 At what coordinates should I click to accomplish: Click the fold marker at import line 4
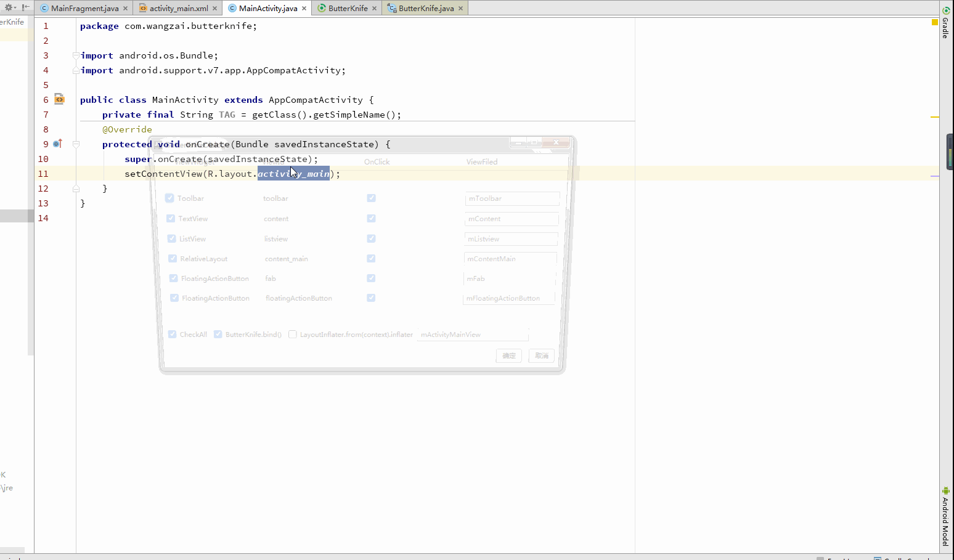pyautogui.click(x=76, y=70)
